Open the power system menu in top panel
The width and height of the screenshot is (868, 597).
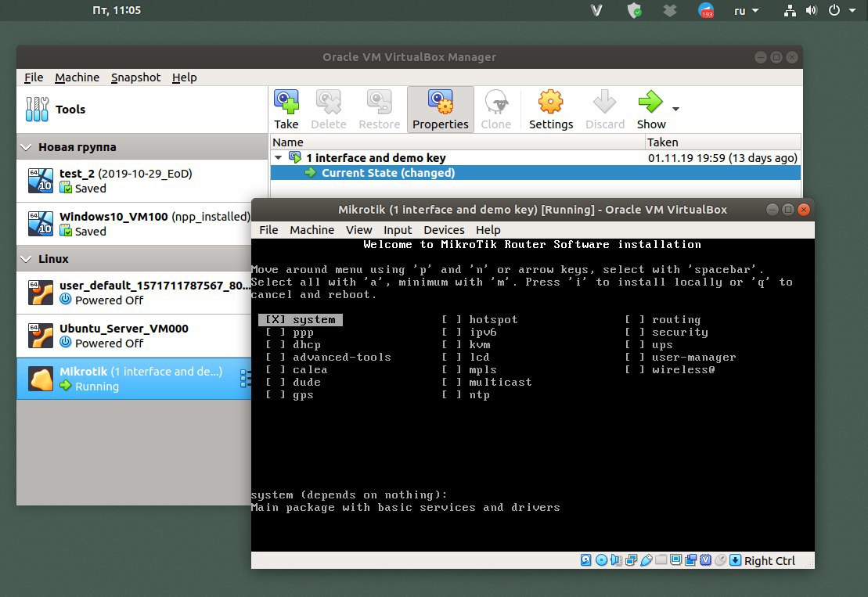point(842,10)
